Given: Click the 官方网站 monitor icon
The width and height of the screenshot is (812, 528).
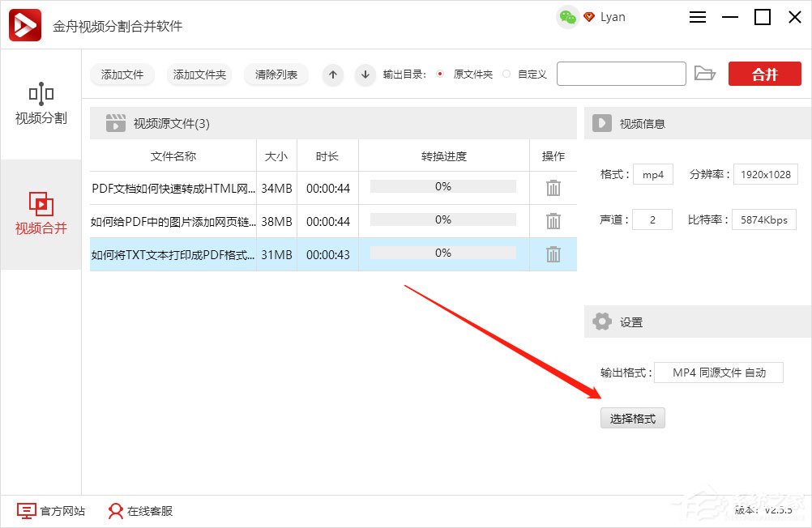Looking at the screenshot, I should [x=27, y=511].
